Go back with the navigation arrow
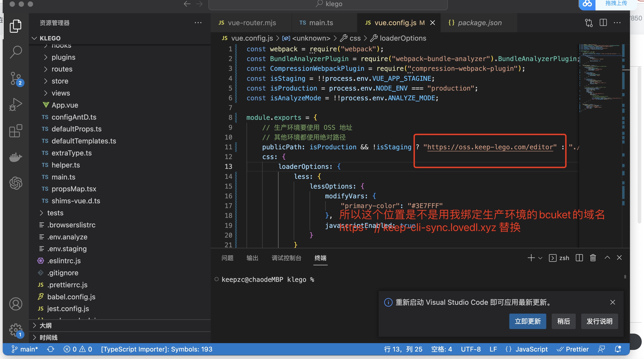The height and width of the screenshot is (359, 644). 187,4
